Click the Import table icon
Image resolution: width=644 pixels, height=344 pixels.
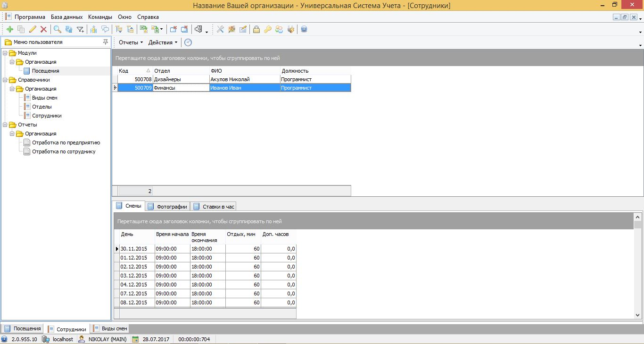click(x=155, y=29)
